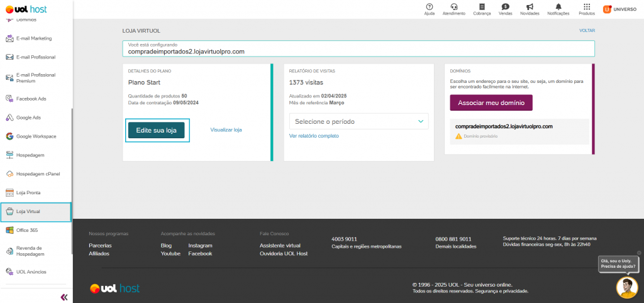Open the Visualizar loja link

click(x=226, y=129)
